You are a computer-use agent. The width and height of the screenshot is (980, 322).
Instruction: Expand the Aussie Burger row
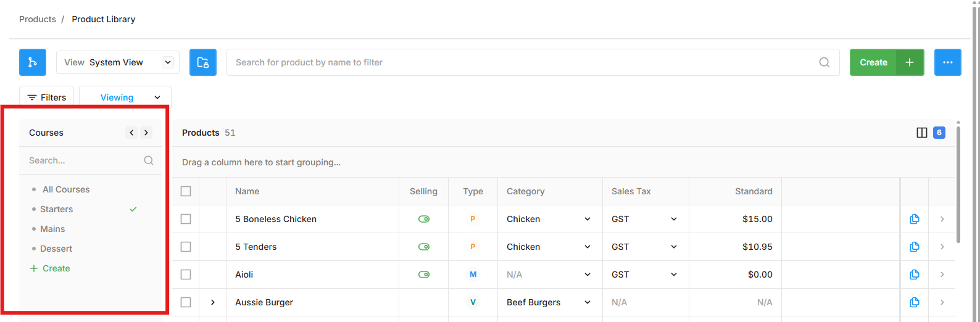[x=213, y=302]
